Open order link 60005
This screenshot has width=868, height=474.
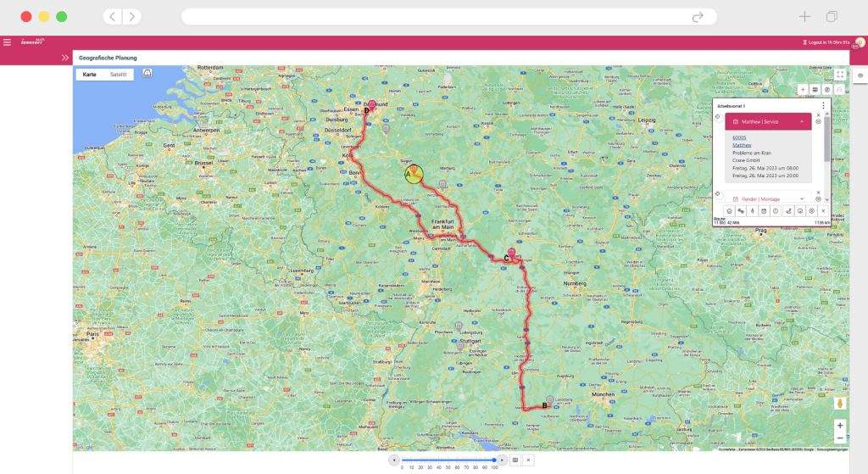pyautogui.click(x=739, y=137)
